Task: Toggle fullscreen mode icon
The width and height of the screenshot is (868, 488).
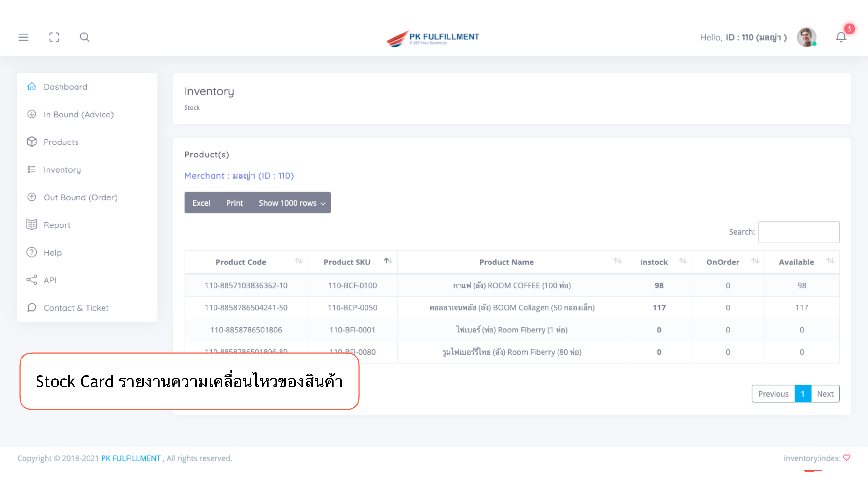Action: tap(54, 37)
